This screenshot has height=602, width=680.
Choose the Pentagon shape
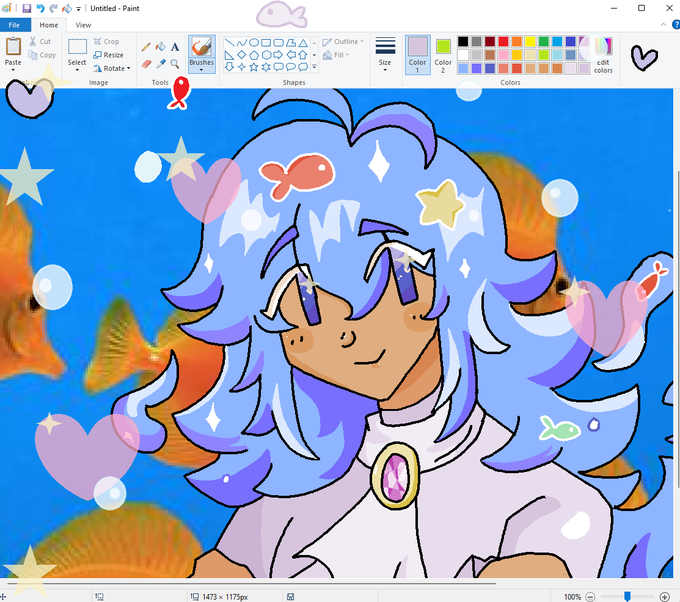click(x=254, y=55)
